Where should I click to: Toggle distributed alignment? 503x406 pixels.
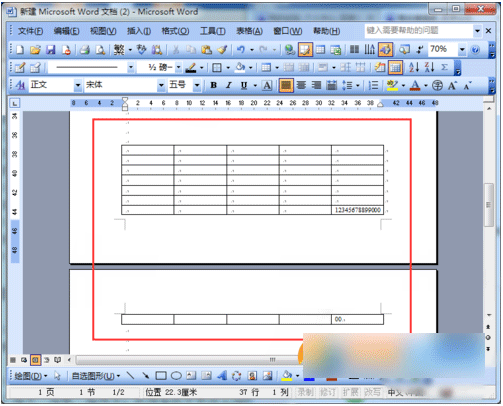332,86
